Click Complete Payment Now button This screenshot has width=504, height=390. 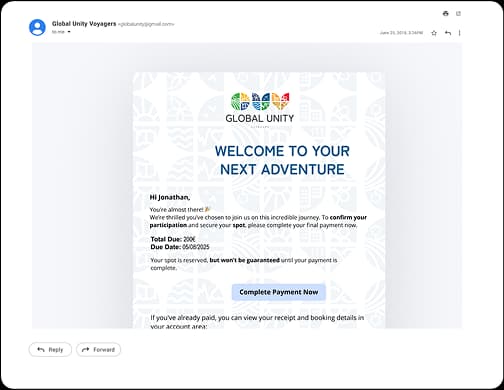[x=279, y=292]
